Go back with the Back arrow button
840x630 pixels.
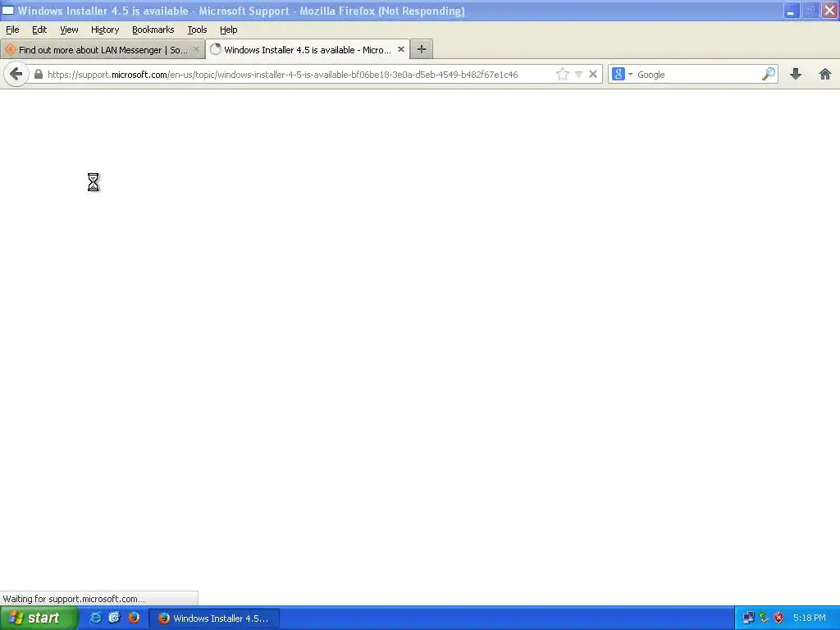click(x=16, y=74)
